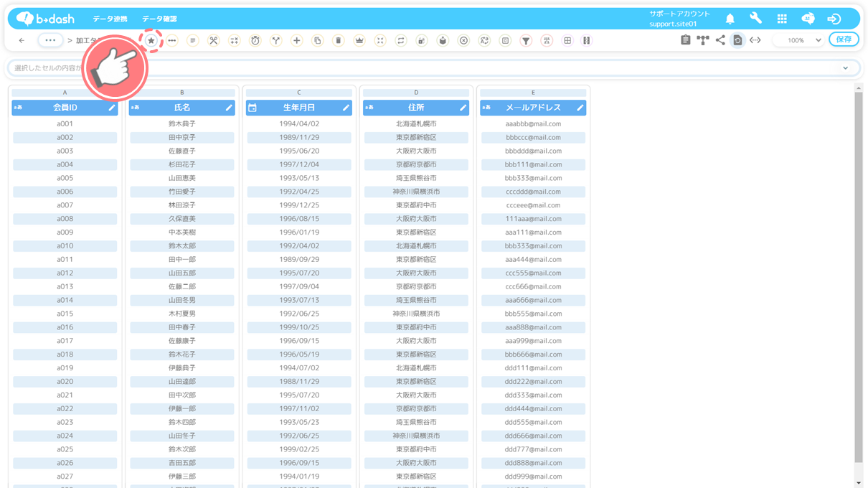Select cell a001 in 会員ID
This screenshot has width=868, height=488.
click(65, 124)
